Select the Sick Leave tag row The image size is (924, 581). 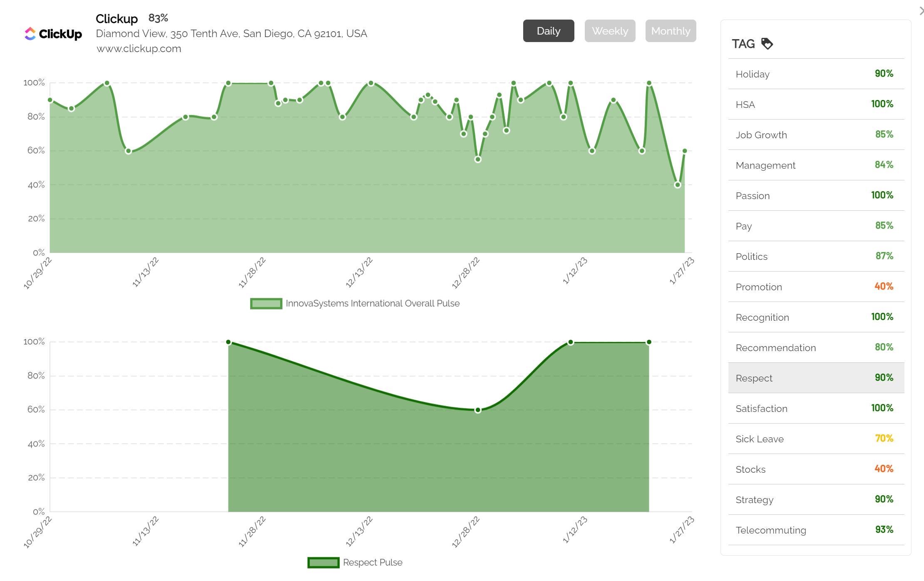coord(816,439)
